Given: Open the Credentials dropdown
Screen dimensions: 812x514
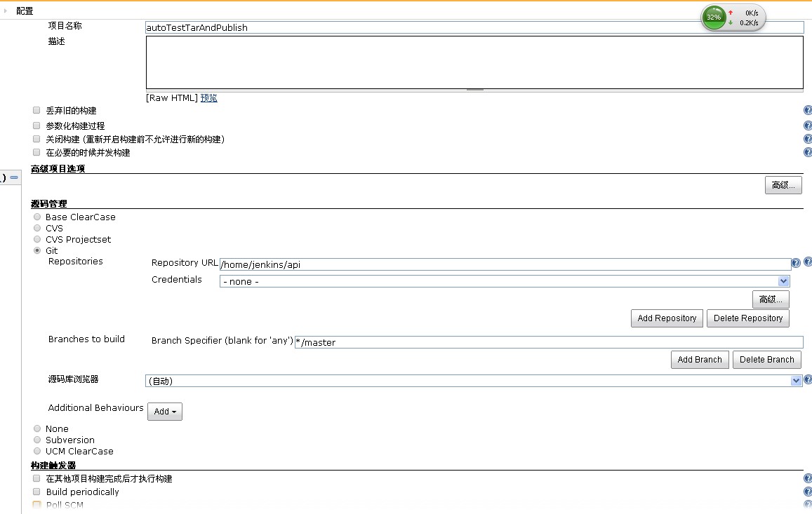Looking at the screenshot, I should [x=505, y=281].
